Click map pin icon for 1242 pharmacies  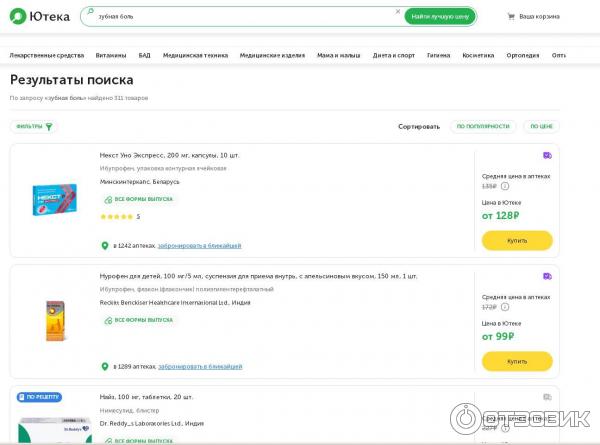tap(104, 245)
